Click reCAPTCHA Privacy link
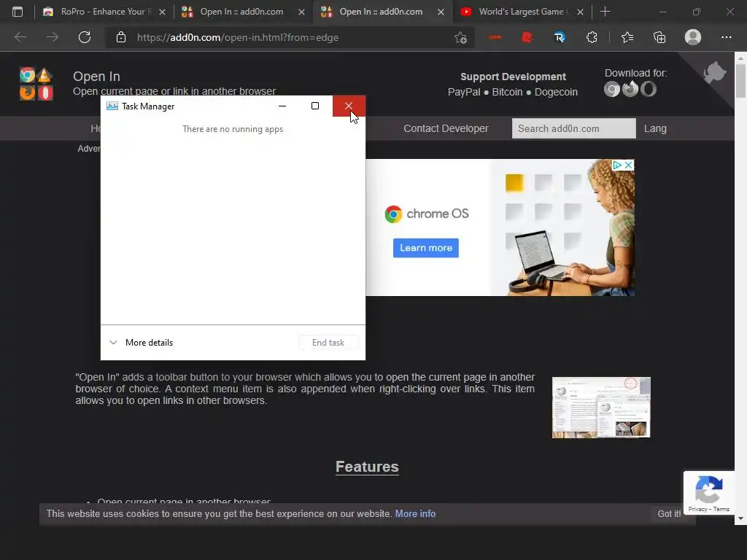This screenshot has width=747, height=560. [697, 509]
